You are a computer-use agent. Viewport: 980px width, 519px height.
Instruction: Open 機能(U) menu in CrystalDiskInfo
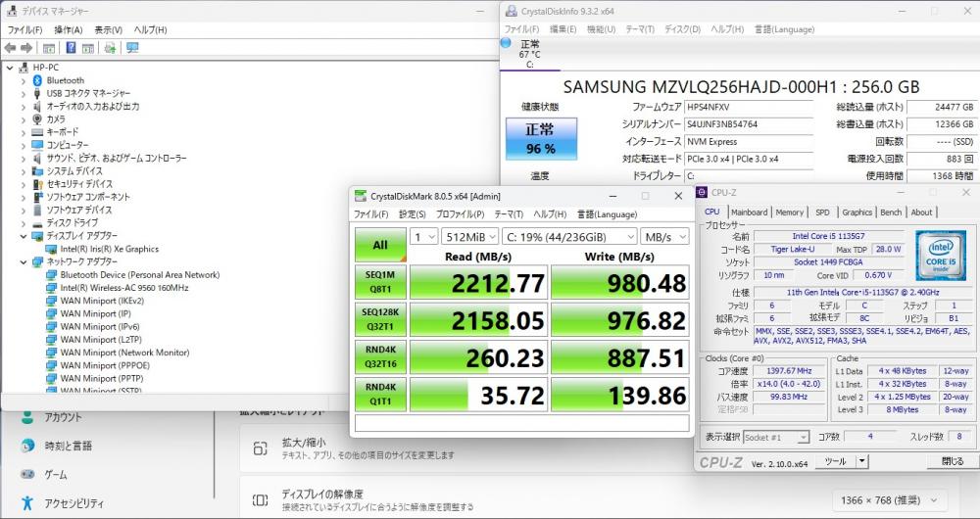pyautogui.click(x=602, y=29)
